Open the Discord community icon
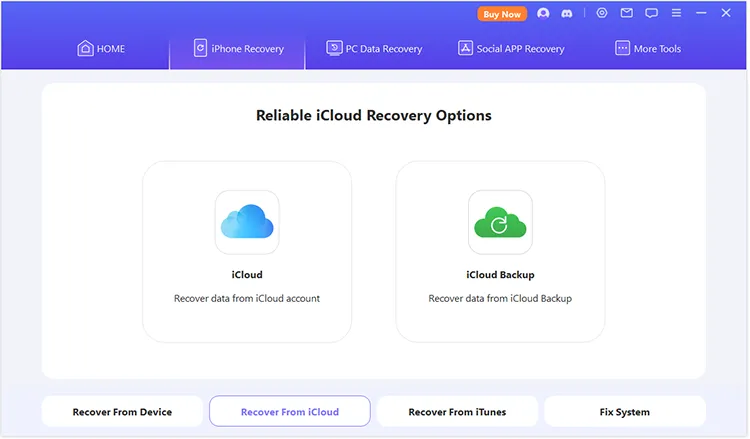Screen dimensions: 750x439 (567, 13)
